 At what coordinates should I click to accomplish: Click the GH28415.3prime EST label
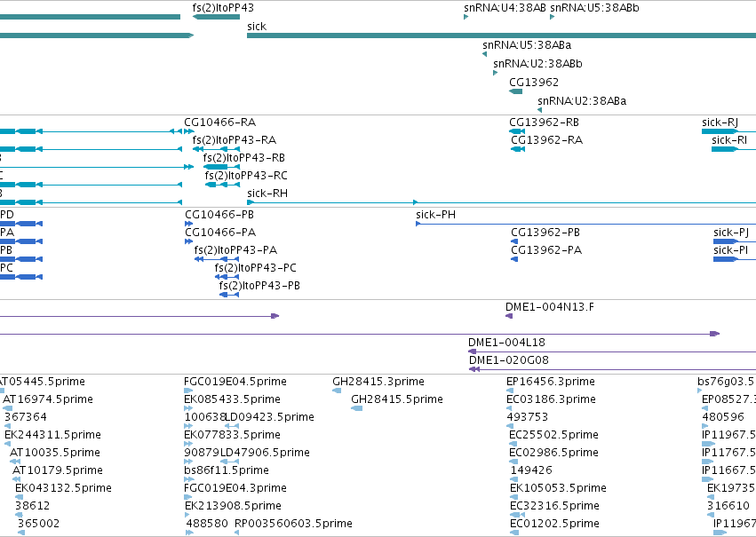tap(378, 382)
